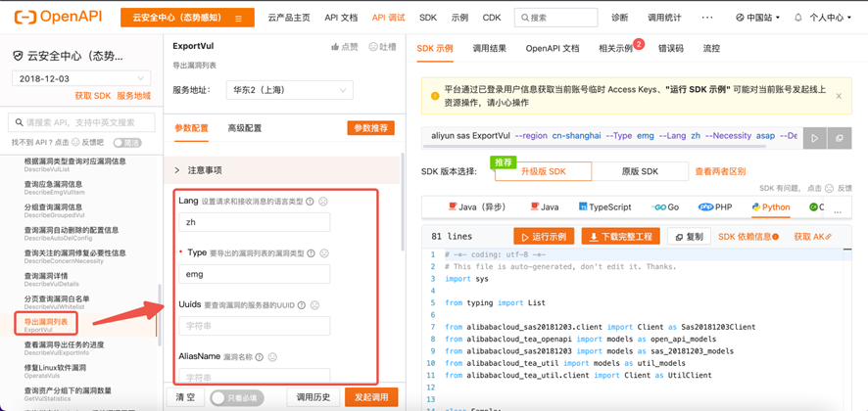
Task: Open the OpenAPI 文档 tab
Action: tap(553, 48)
